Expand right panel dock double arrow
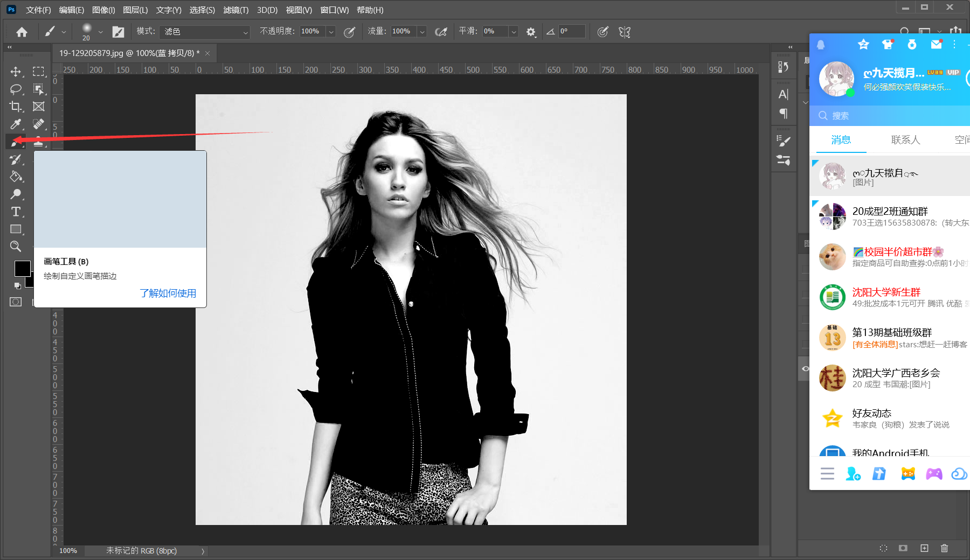This screenshot has height=560, width=970. click(790, 47)
